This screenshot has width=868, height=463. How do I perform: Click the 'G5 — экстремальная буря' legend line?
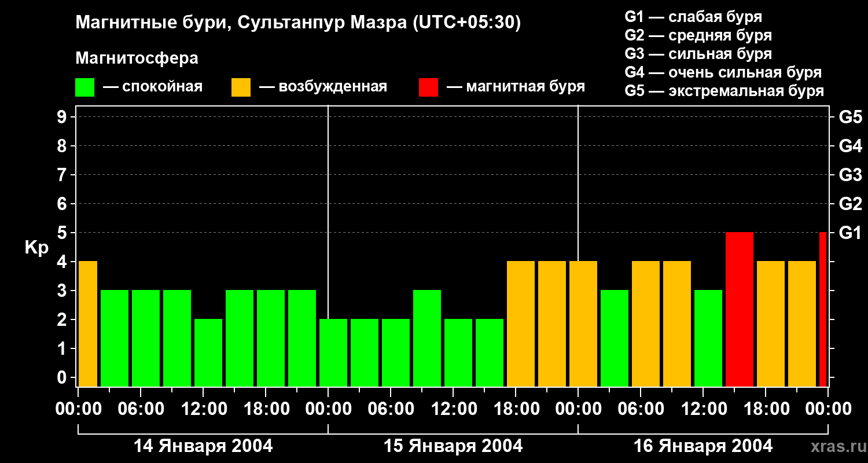724,91
